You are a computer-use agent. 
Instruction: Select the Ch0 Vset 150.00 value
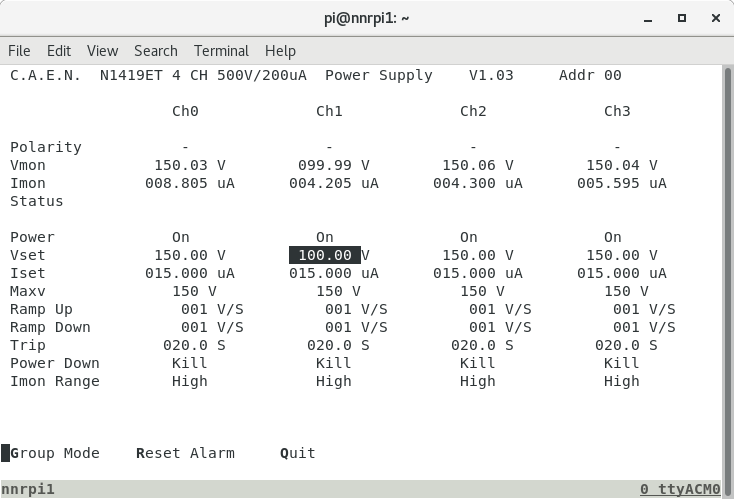click(x=181, y=255)
